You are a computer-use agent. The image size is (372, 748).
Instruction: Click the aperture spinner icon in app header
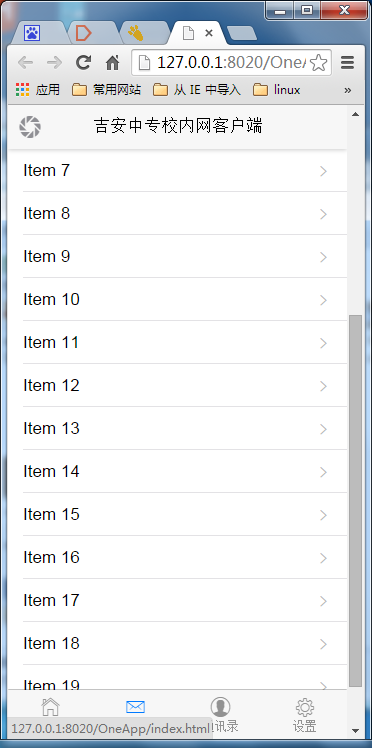30,127
